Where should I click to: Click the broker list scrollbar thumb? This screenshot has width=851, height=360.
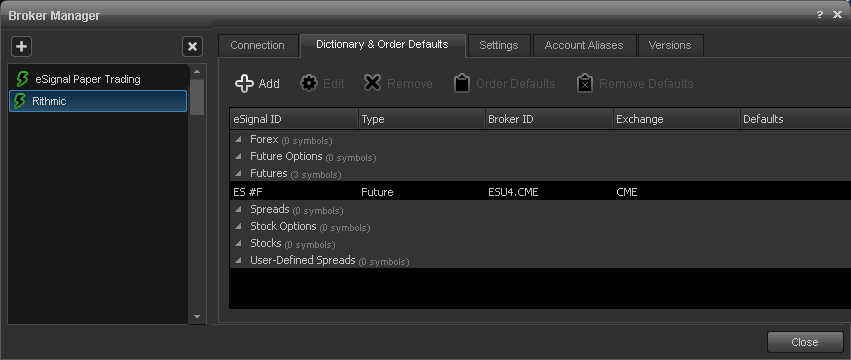(x=196, y=97)
